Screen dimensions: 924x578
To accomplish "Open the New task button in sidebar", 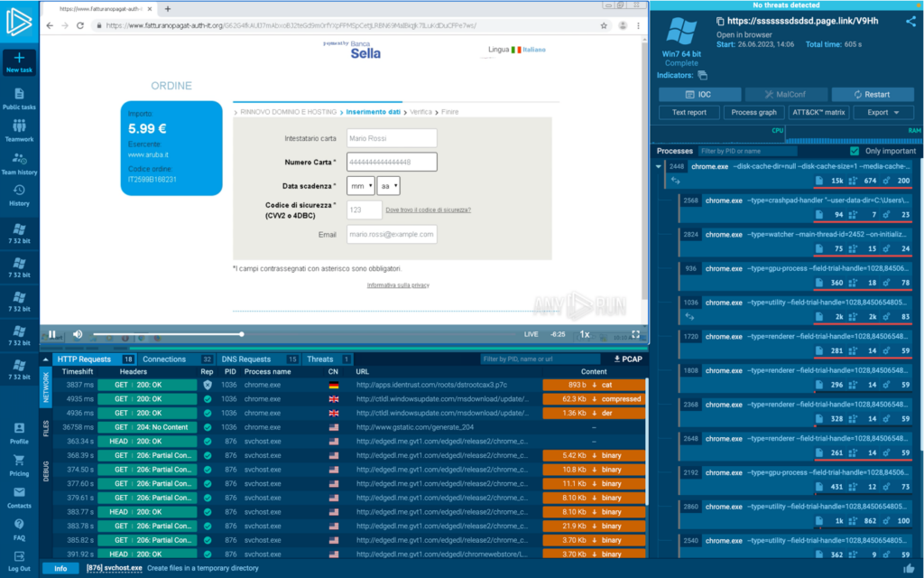I will tap(19, 61).
